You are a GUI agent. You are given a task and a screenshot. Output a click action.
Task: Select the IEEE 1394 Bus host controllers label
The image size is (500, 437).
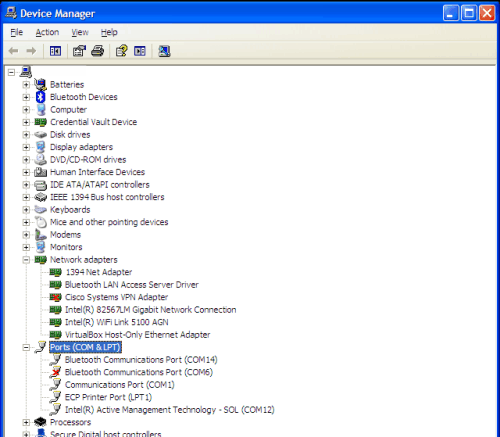(107, 197)
